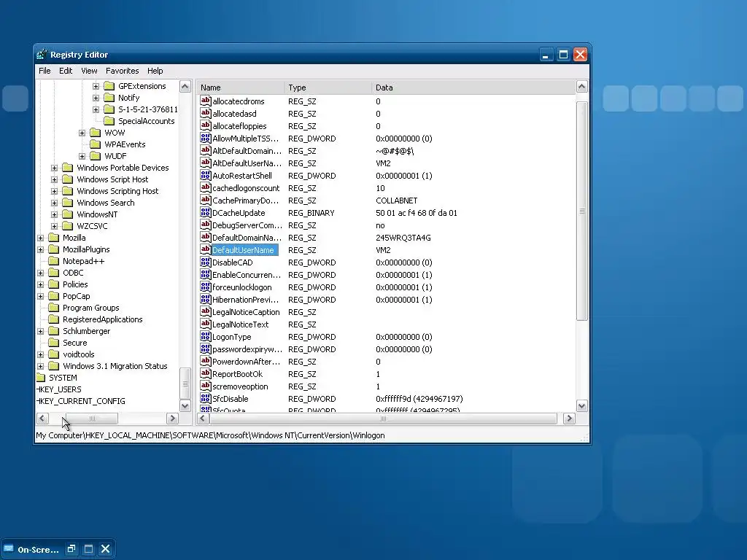Click the allocatecdroms string value icon

[205, 101]
